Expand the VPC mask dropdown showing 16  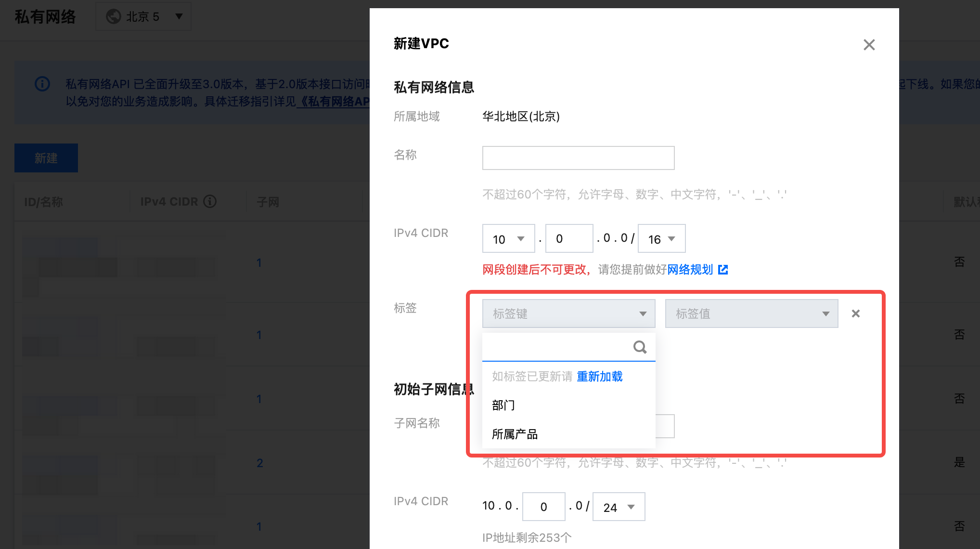(x=661, y=239)
